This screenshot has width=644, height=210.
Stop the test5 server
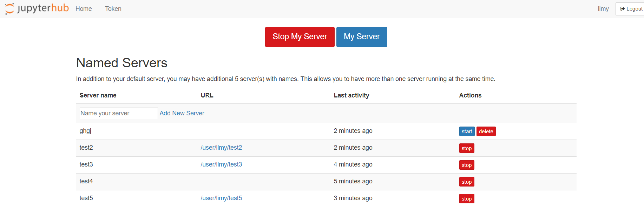click(x=467, y=199)
